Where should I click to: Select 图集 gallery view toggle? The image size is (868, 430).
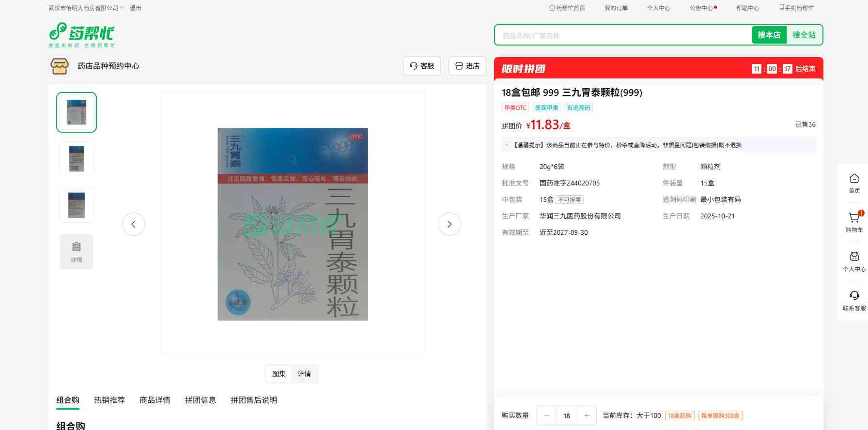279,374
